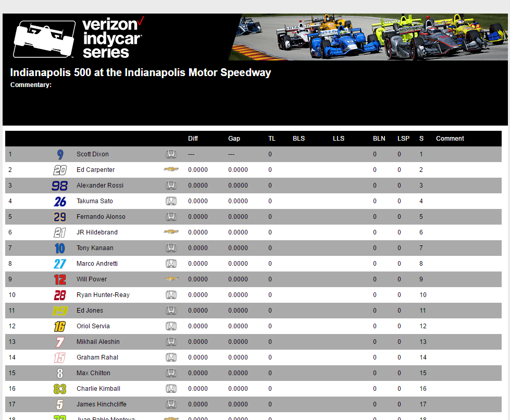Click the Indianapolis 500 event title

(141, 72)
